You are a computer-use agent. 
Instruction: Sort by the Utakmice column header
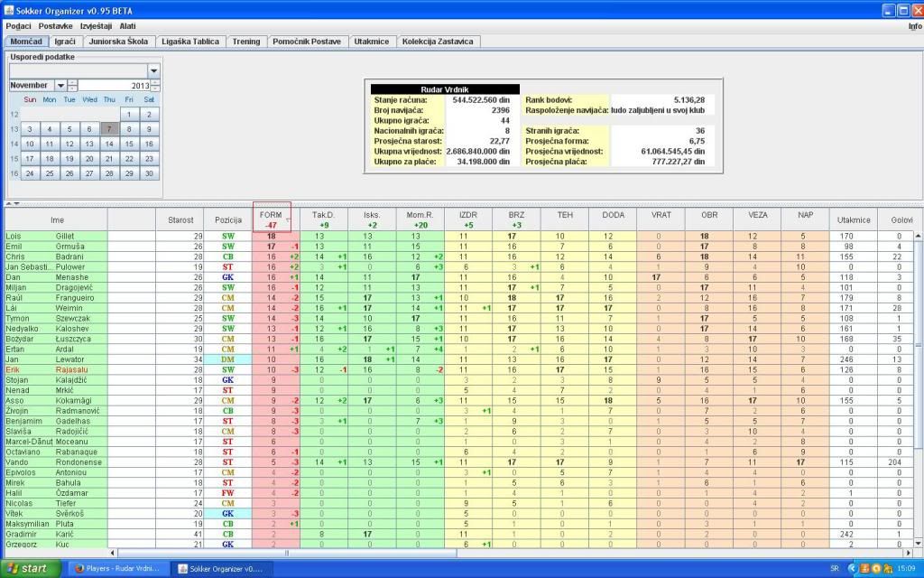[x=853, y=219]
